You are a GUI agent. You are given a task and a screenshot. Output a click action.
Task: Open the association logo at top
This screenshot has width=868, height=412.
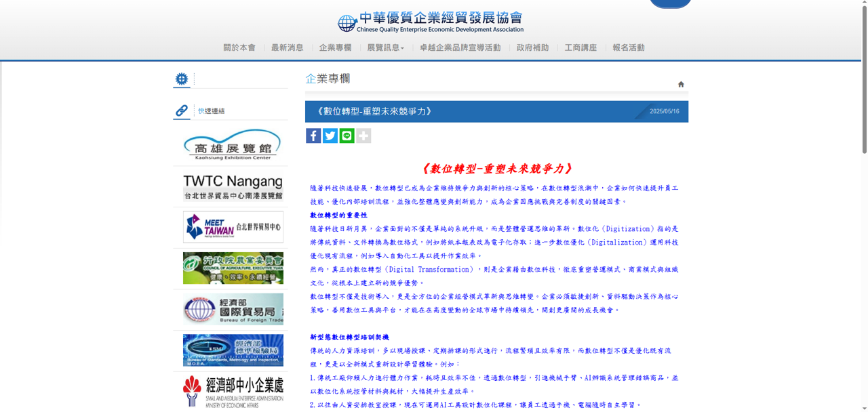[431, 22]
